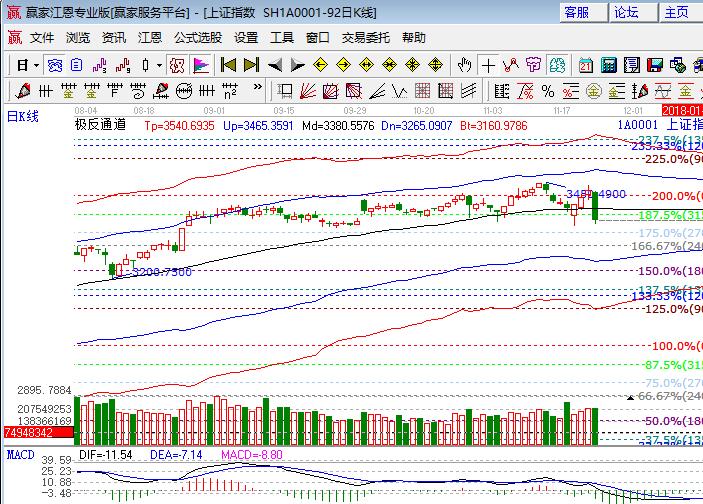Screen dimensions: 703x504
Task: Open the 公式选股 menu
Action: [x=198, y=37]
